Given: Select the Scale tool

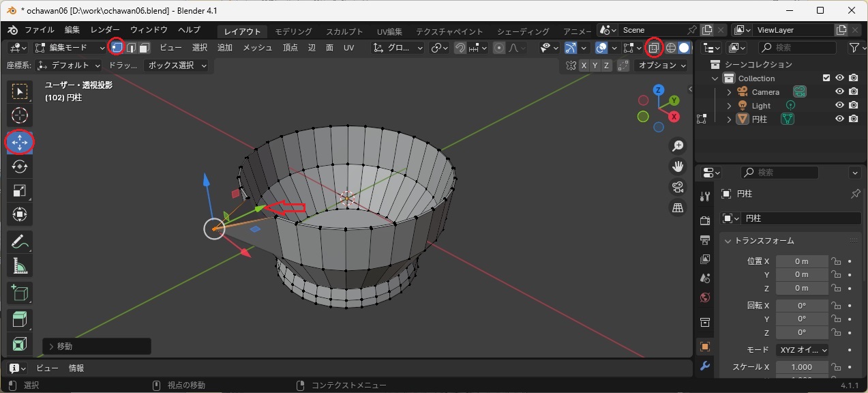Looking at the screenshot, I should pos(20,190).
